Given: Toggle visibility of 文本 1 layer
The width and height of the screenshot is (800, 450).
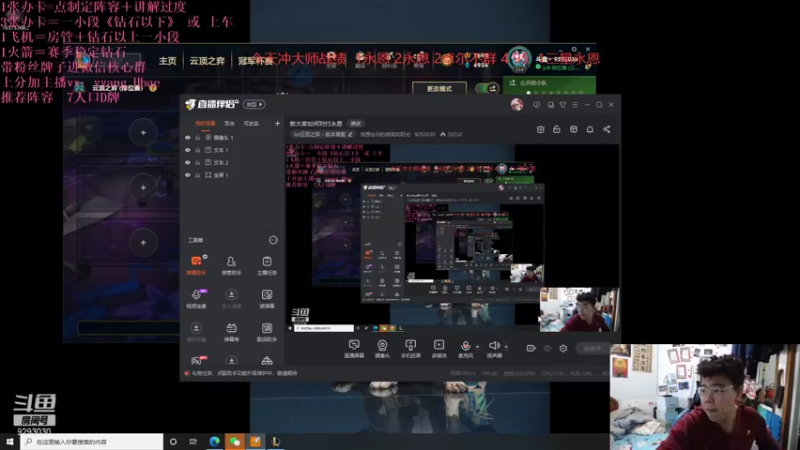Looking at the screenshot, I should [x=188, y=150].
